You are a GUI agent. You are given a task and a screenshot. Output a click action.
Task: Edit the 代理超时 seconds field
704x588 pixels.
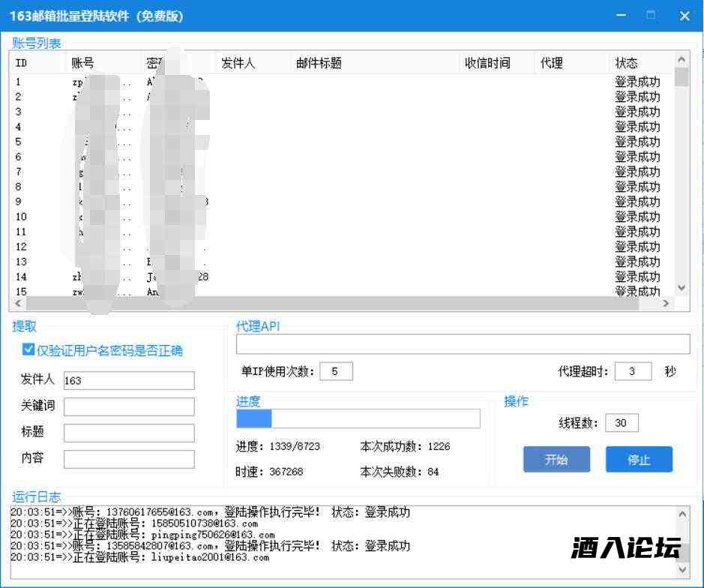pyautogui.click(x=633, y=371)
